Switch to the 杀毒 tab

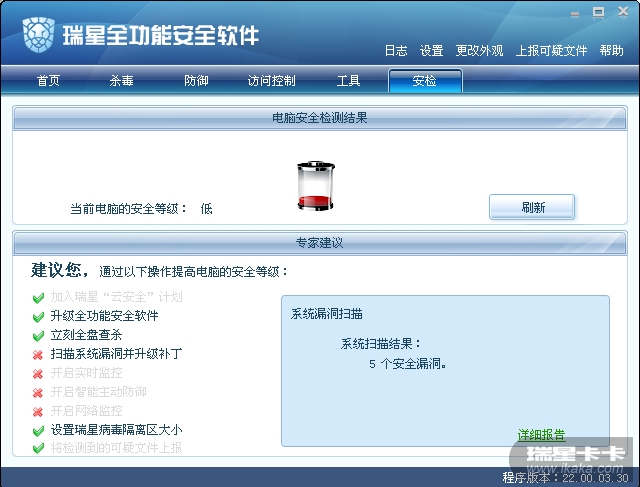[x=121, y=80]
